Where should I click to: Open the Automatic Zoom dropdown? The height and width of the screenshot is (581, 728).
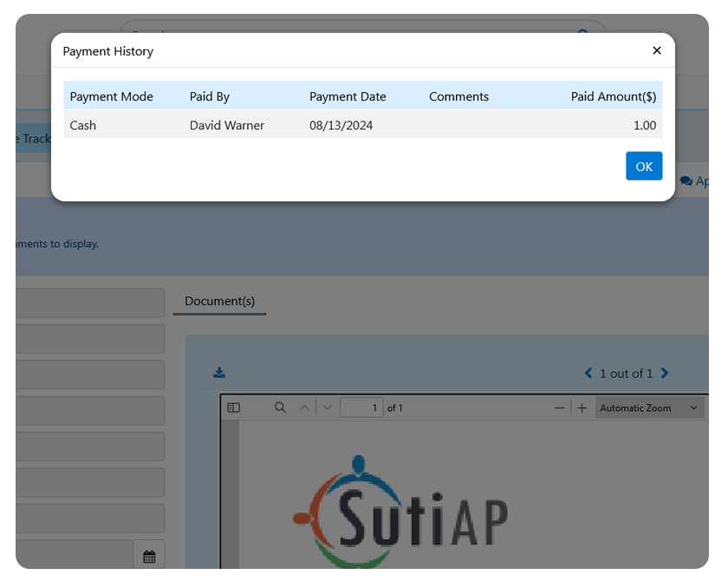tap(648, 408)
